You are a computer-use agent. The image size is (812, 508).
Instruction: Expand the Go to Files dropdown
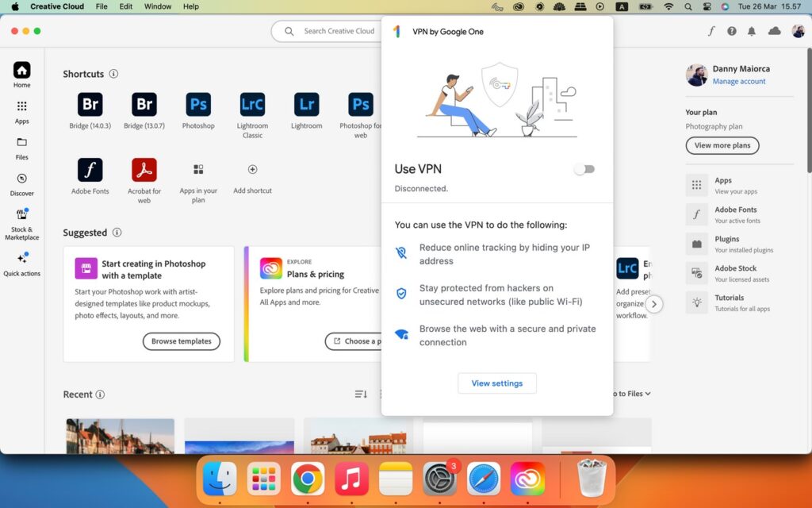click(632, 394)
